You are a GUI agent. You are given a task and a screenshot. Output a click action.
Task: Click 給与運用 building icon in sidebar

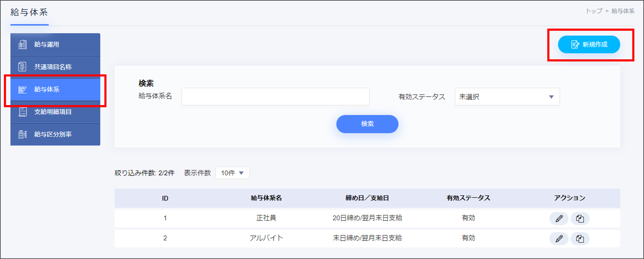(23, 45)
